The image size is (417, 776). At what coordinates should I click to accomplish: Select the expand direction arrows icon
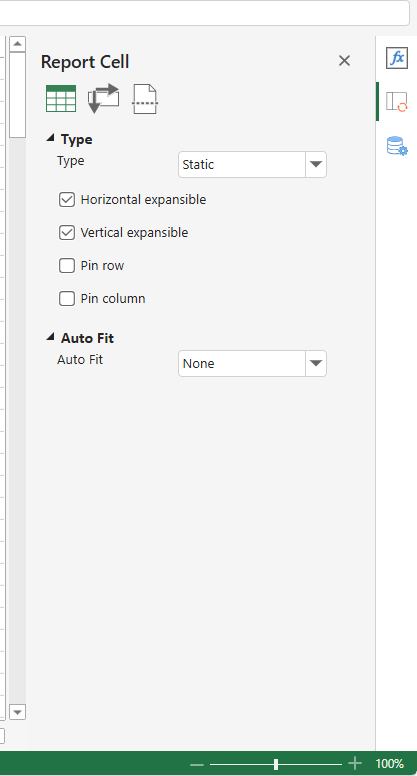click(x=103, y=98)
